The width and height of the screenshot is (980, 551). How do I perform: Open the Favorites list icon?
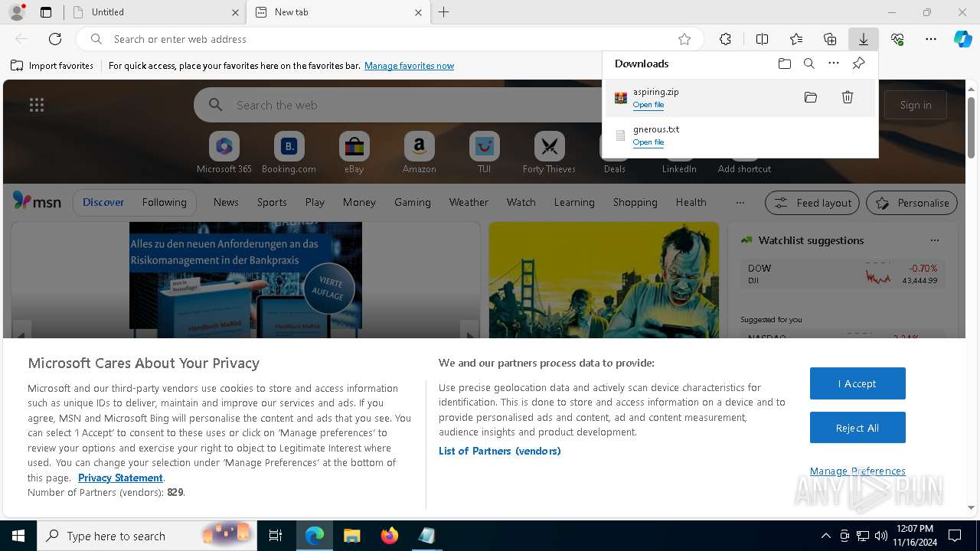pyautogui.click(x=796, y=39)
